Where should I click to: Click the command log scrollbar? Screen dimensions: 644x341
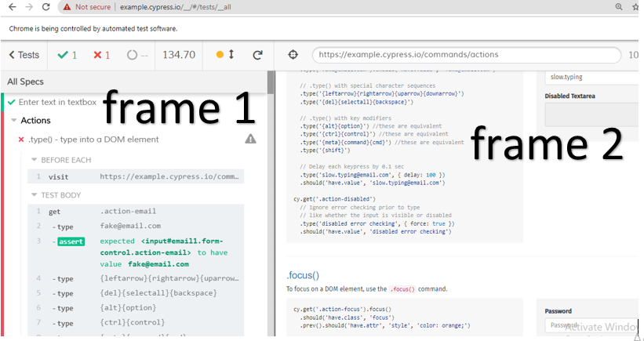coord(271,82)
